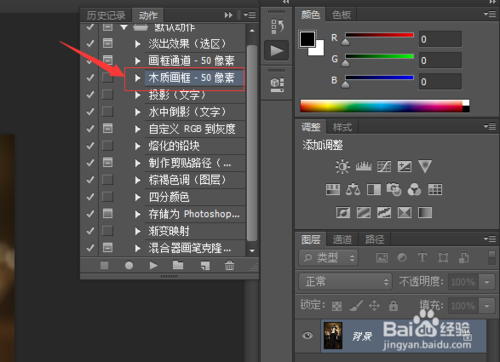This screenshot has height=362, width=500.
Task: Add an Exposure adjustment
Action: point(404,166)
